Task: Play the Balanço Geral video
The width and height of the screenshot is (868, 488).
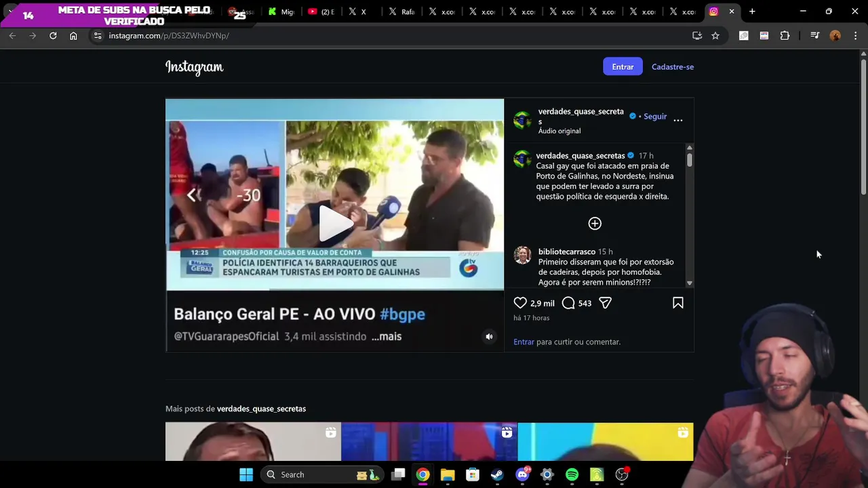Action: tap(335, 223)
